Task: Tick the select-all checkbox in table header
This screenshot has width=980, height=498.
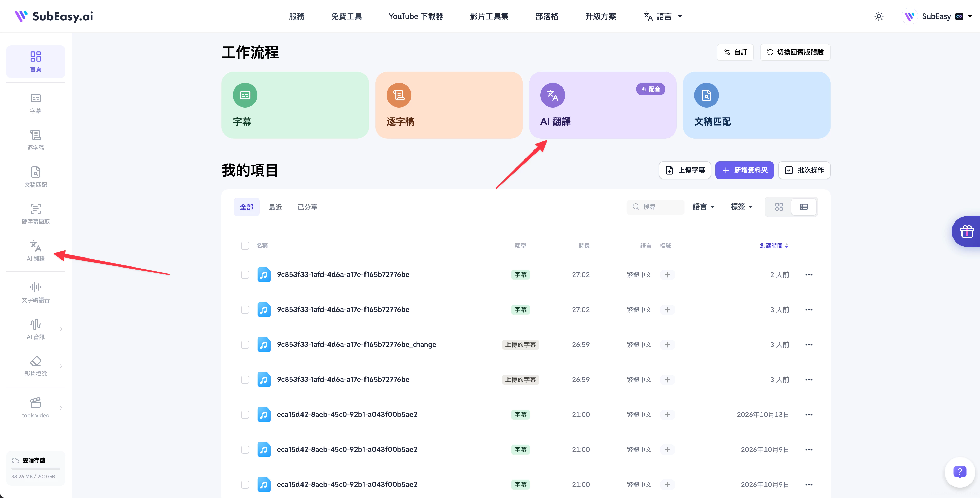Action: coord(245,246)
